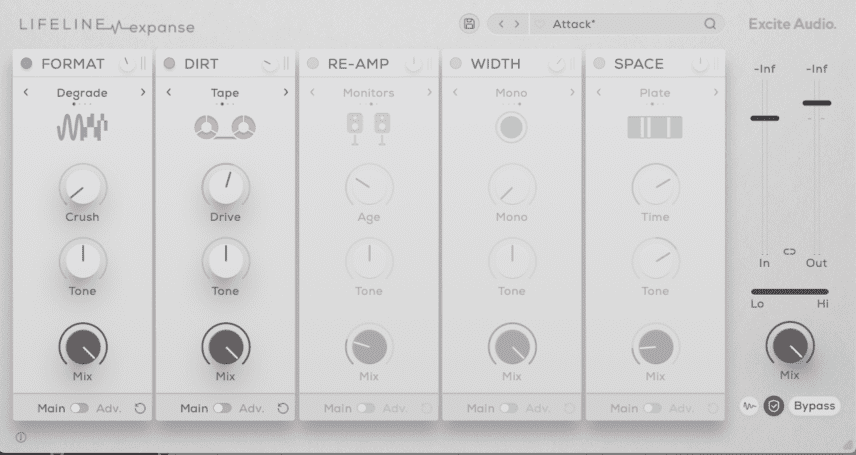Select previous WIDTH algorithm before Mono
The image size is (856, 455).
pos(455,92)
